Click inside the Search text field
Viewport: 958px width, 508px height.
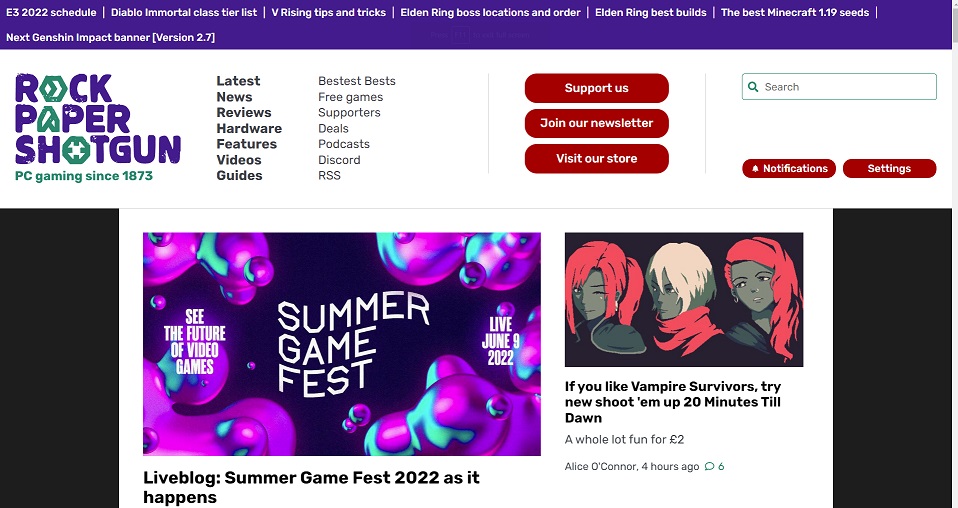point(846,87)
